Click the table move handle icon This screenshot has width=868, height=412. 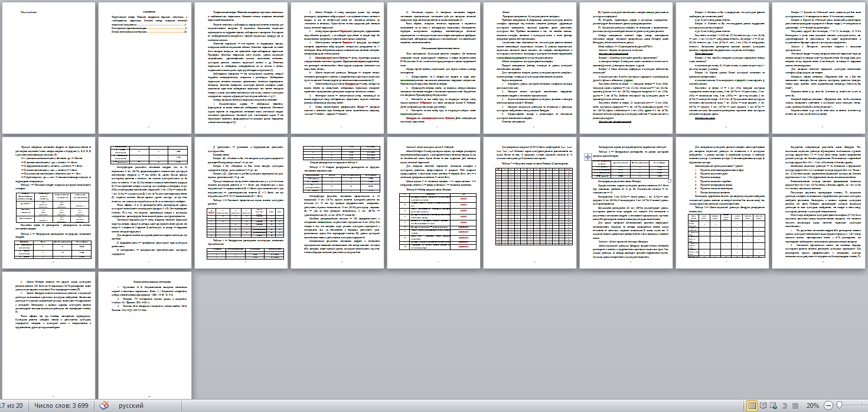[x=588, y=157]
